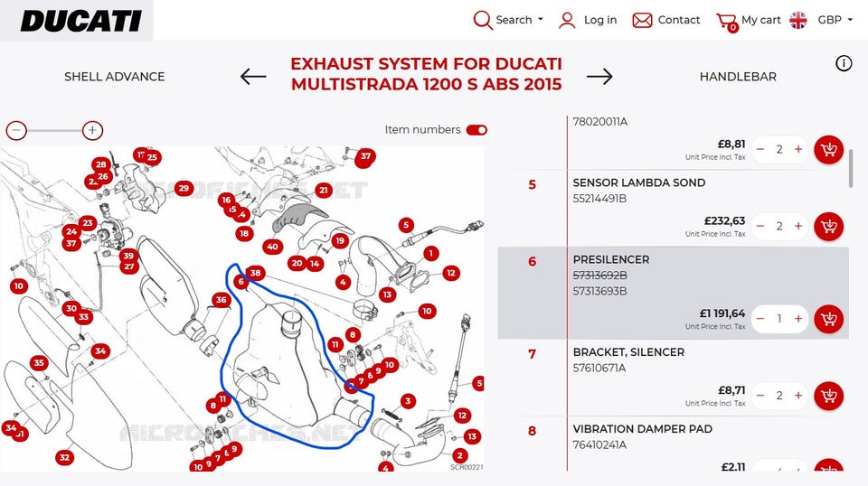Increase quantity for Bracket, Silencer

click(x=798, y=396)
